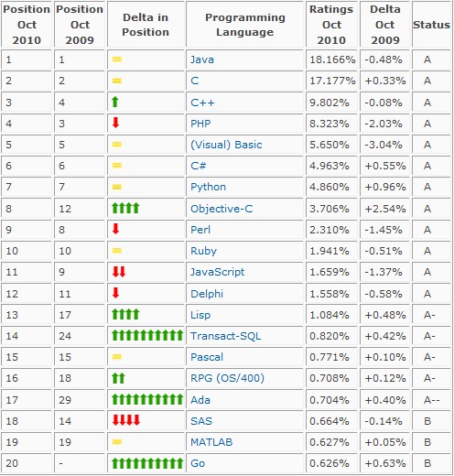Follow the Transact-SQL link
454x476 pixels.
point(226,336)
